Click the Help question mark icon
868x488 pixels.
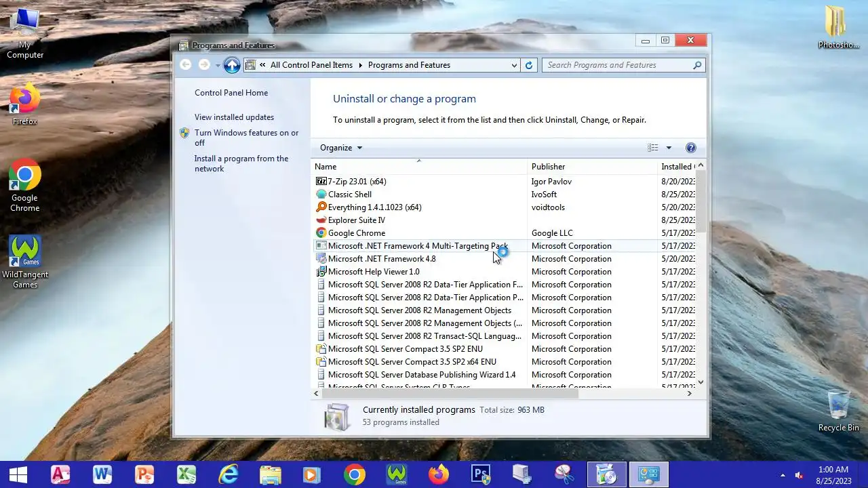[691, 148]
